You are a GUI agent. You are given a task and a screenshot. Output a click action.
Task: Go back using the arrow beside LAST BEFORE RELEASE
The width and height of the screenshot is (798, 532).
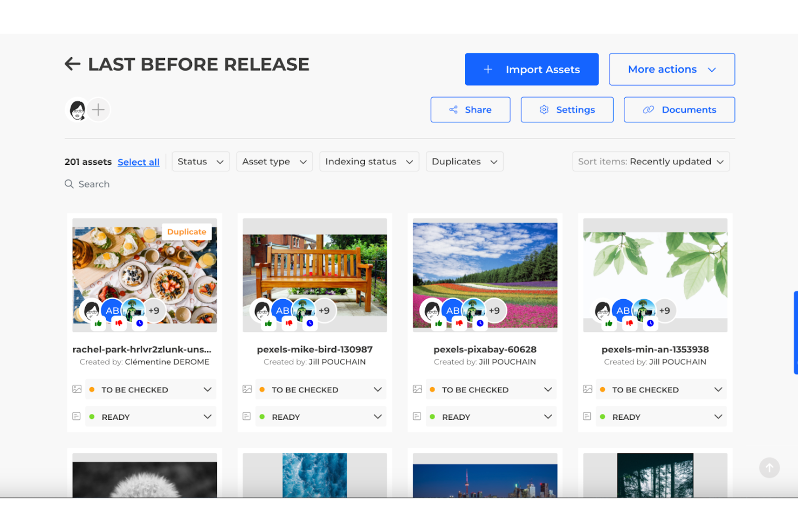pos(73,64)
